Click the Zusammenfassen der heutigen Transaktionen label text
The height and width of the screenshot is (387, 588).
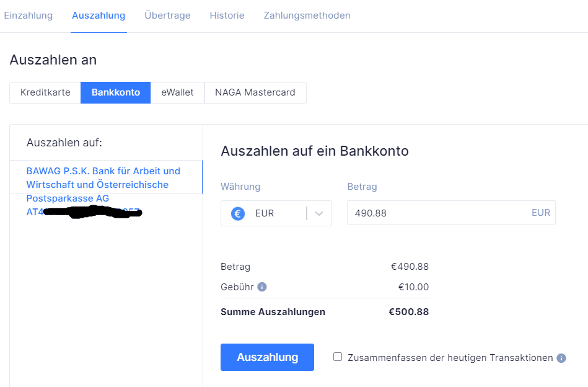pyautogui.click(x=450, y=358)
